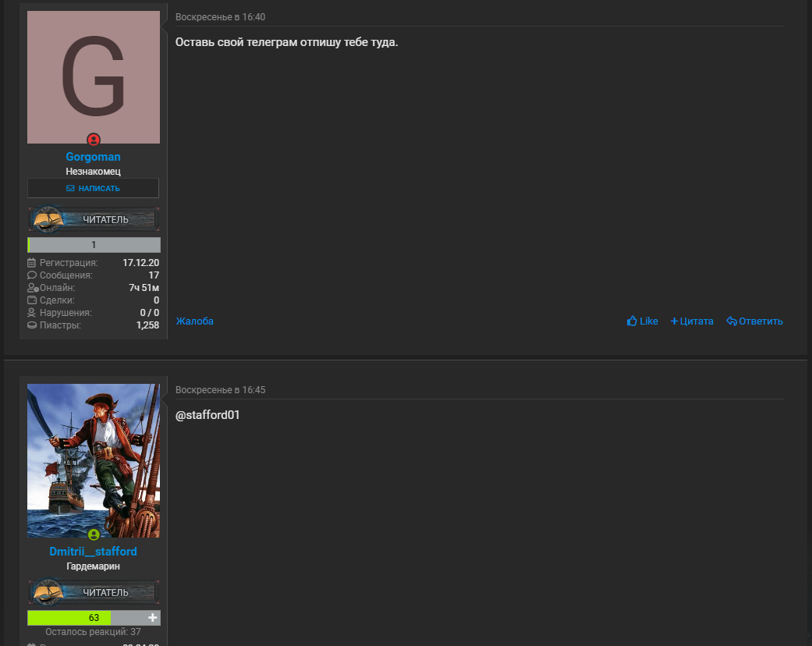812x646 pixels.
Task: Click Dmitrii__stafford's Читатель rank badge
Action: coord(94,592)
